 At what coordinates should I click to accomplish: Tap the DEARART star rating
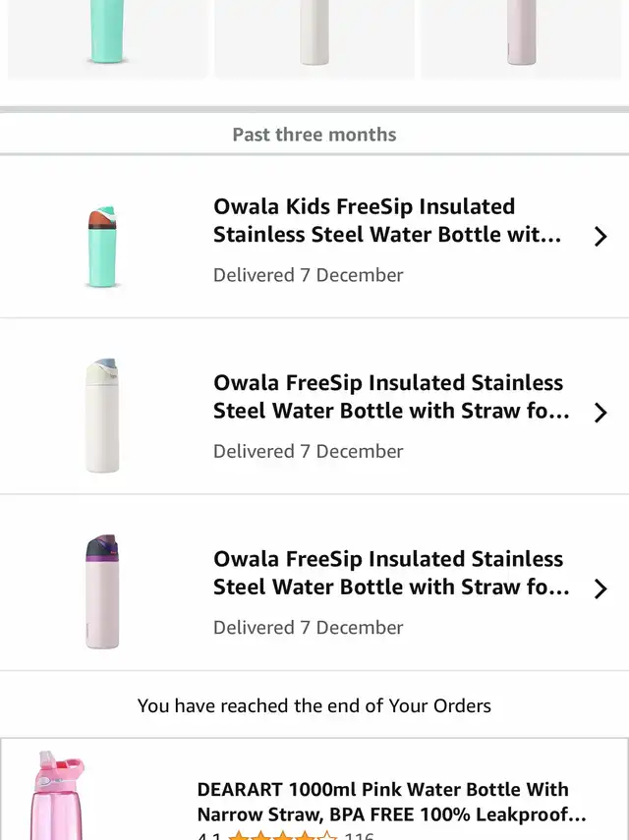tap(282, 836)
